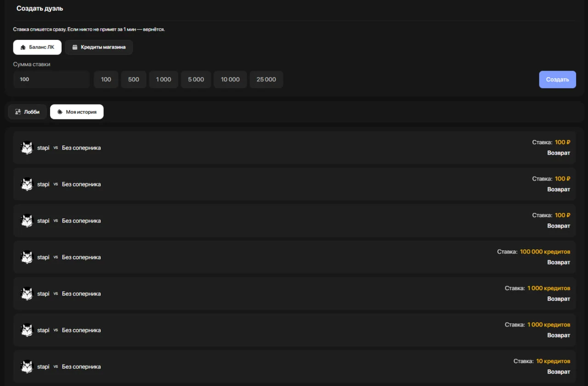Switch payment source to Кредиты магазина
Viewport: 588px width, 386px height.
[x=99, y=47]
